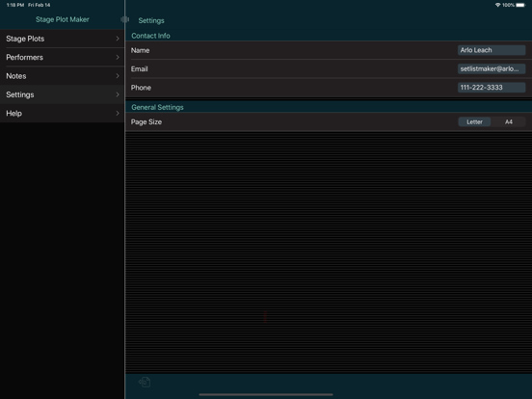Edit the Email address field
Viewport: 532px width, 399px height.
[x=492, y=68]
